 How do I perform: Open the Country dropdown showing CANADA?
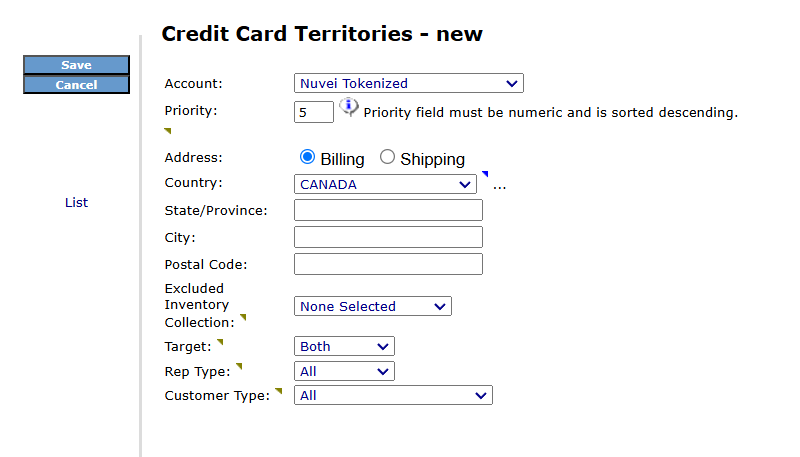point(385,185)
